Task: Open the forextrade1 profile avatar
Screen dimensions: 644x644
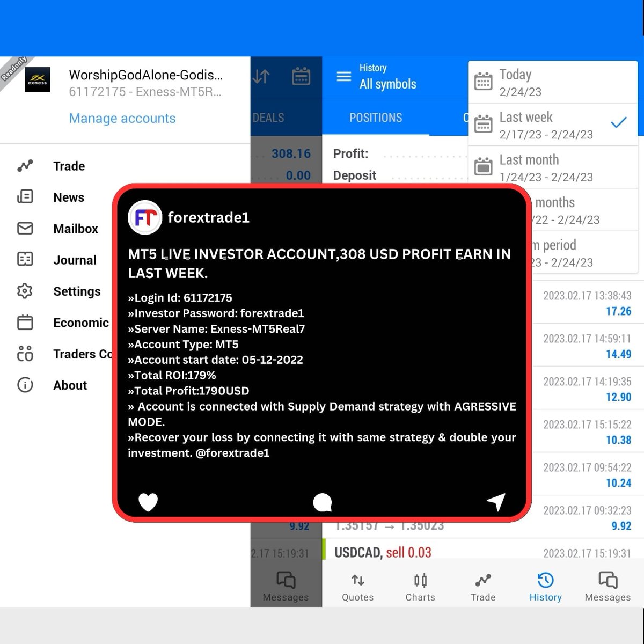Action: pyautogui.click(x=145, y=217)
